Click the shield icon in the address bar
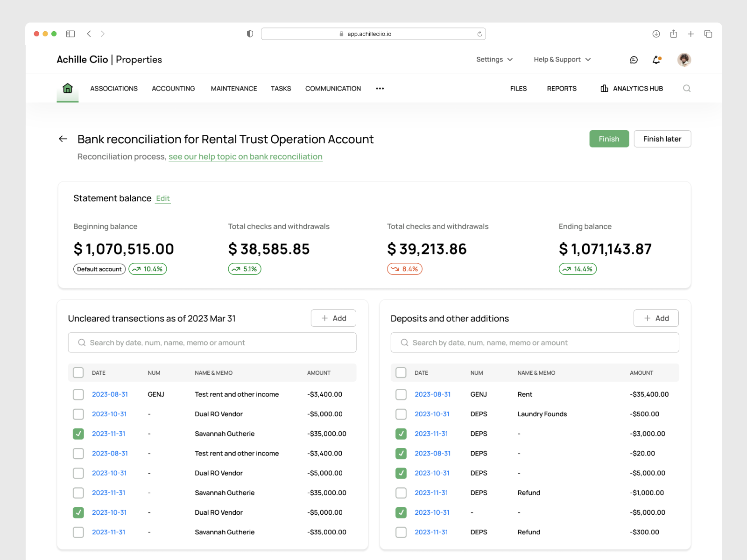This screenshot has height=560, width=747. 250,34
